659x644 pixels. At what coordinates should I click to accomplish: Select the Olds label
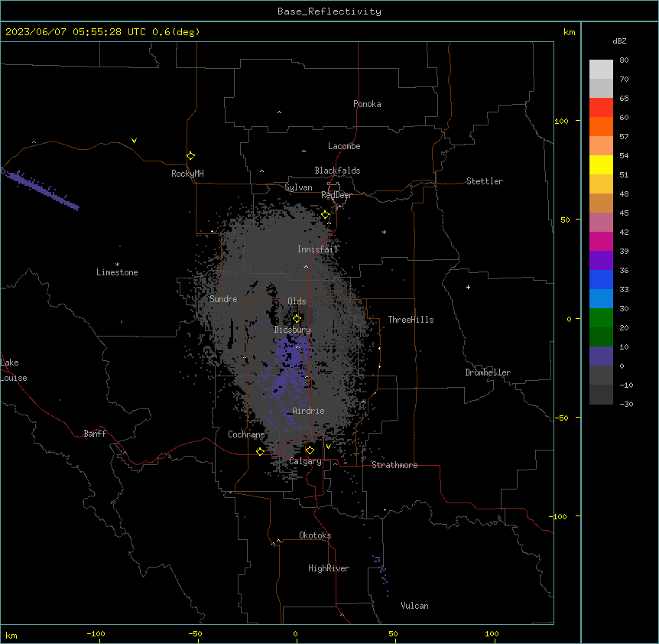point(297,301)
